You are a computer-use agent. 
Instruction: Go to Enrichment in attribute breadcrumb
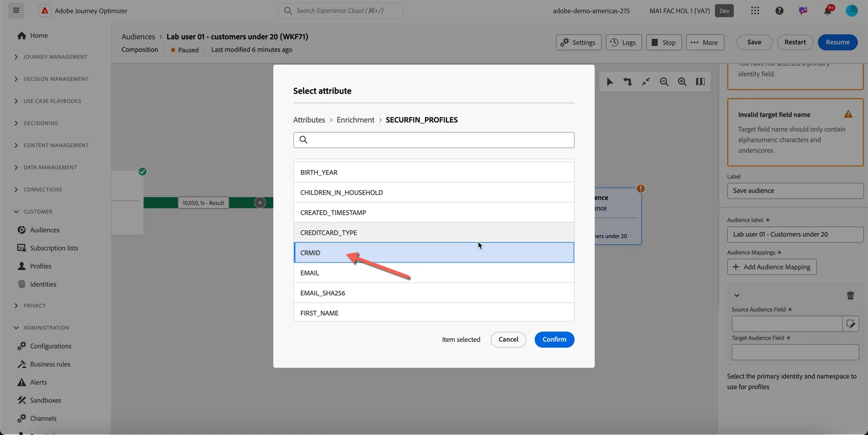click(355, 120)
